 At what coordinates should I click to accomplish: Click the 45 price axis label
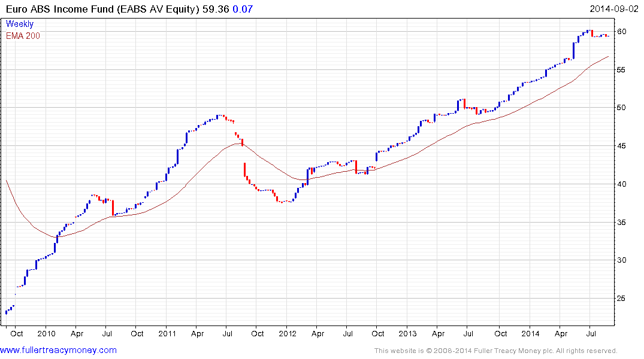(x=621, y=145)
